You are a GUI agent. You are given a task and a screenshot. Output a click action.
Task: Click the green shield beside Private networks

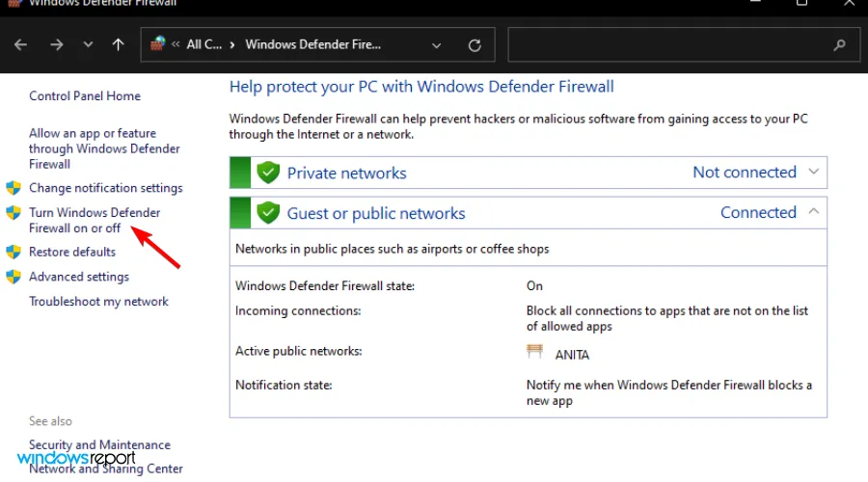point(268,174)
